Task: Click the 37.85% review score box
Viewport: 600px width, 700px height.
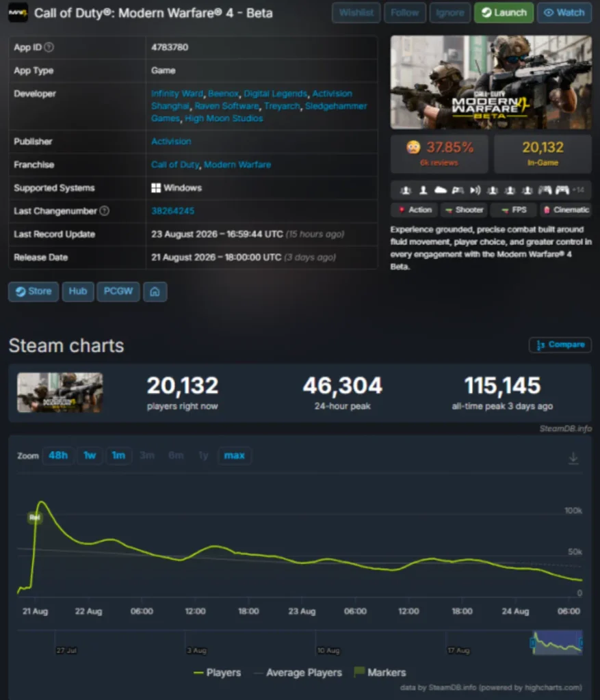Action: pyautogui.click(x=439, y=153)
